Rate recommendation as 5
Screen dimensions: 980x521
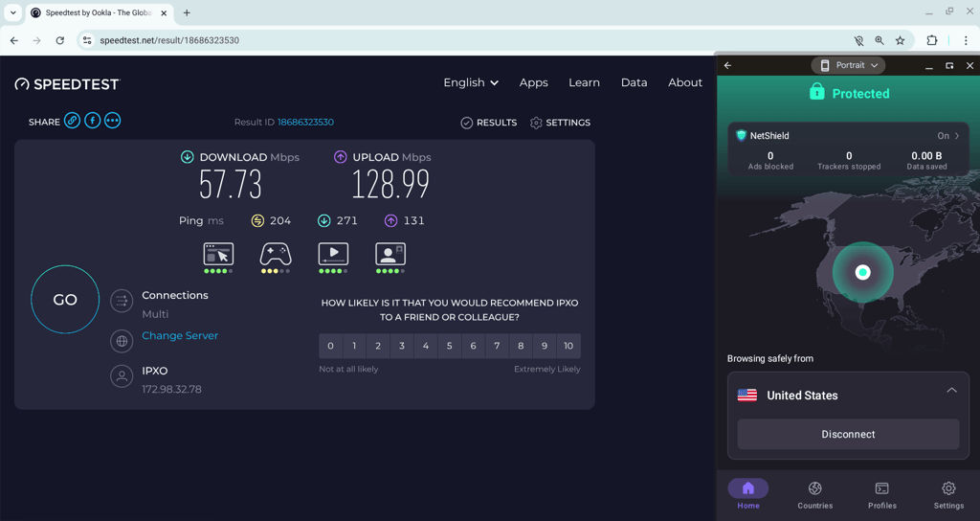[450, 346]
